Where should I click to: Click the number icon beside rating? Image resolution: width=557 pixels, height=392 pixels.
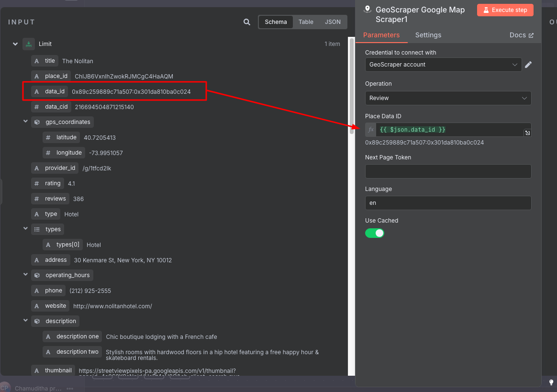[36, 183]
